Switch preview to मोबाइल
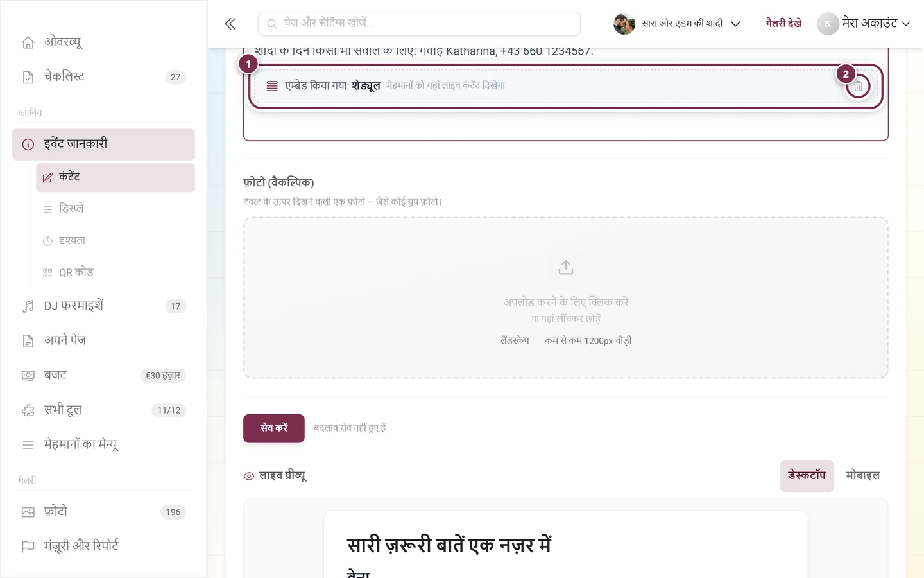 [x=862, y=476]
